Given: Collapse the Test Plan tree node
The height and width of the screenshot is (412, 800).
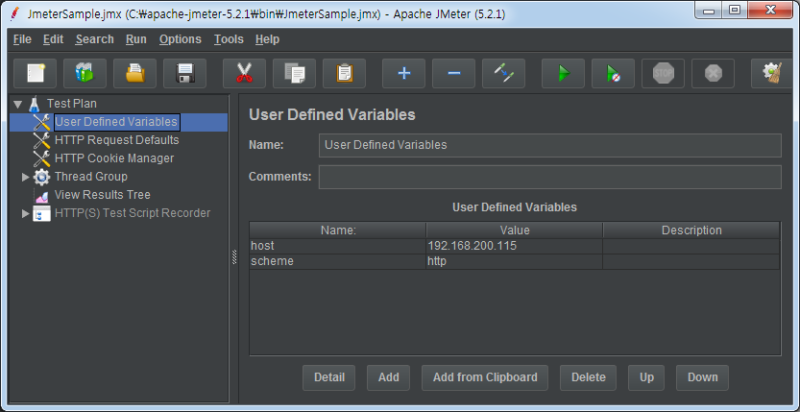Looking at the screenshot, I should pos(18,105).
